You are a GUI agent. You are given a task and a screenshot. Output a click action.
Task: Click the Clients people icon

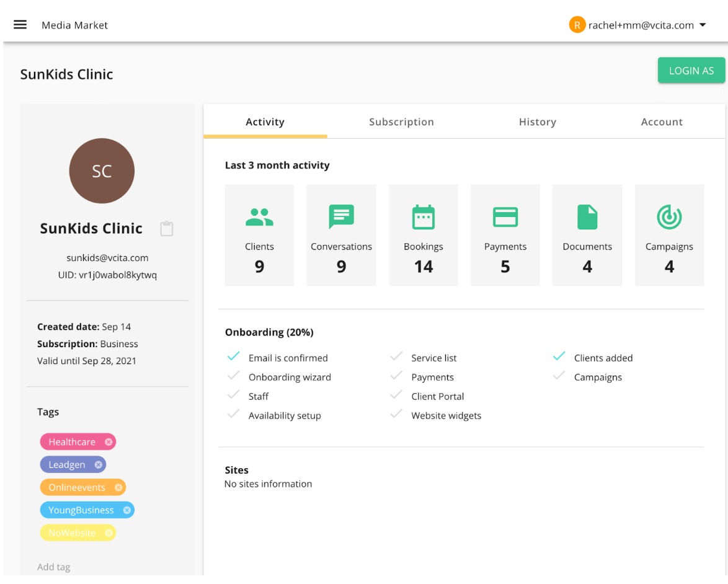coord(259,217)
